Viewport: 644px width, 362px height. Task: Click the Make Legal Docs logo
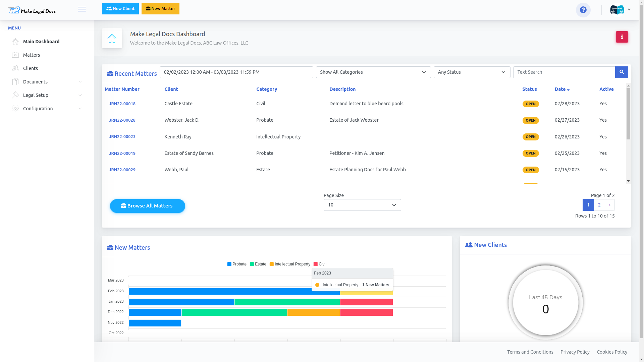tap(32, 10)
